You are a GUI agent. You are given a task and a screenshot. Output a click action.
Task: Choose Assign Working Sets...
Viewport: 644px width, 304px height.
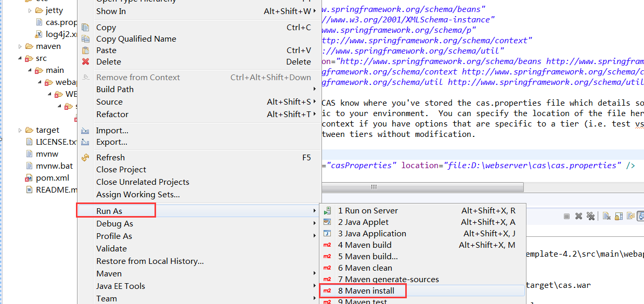(x=199, y=195)
